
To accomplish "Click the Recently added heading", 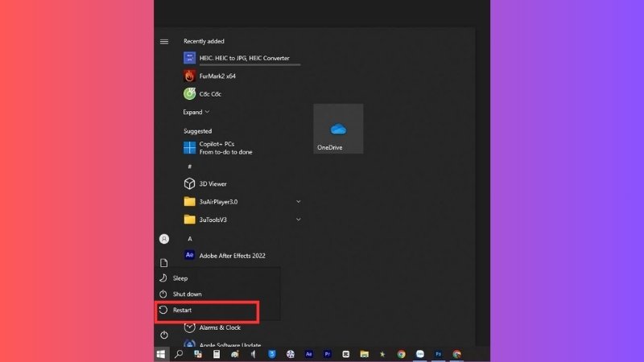I will coord(204,41).
